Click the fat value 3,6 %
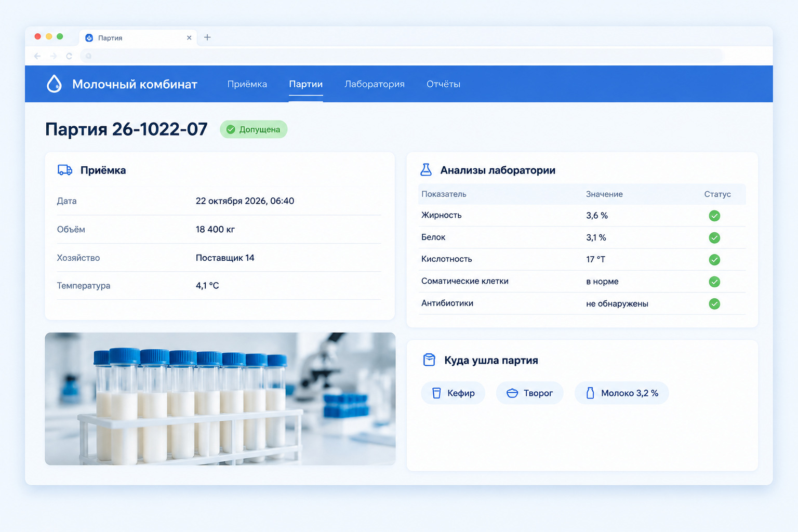 [x=597, y=216]
